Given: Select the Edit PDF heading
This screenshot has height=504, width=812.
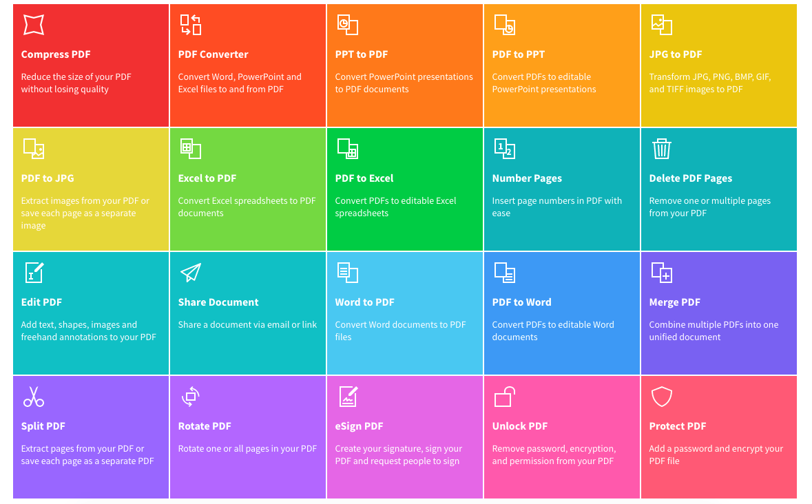Looking at the screenshot, I should [x=41, y=302].
